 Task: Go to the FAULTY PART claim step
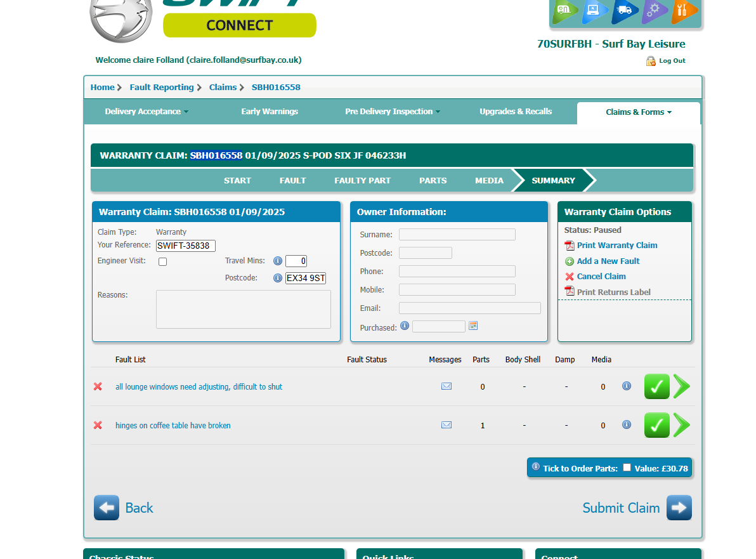(x=363, y=180)
